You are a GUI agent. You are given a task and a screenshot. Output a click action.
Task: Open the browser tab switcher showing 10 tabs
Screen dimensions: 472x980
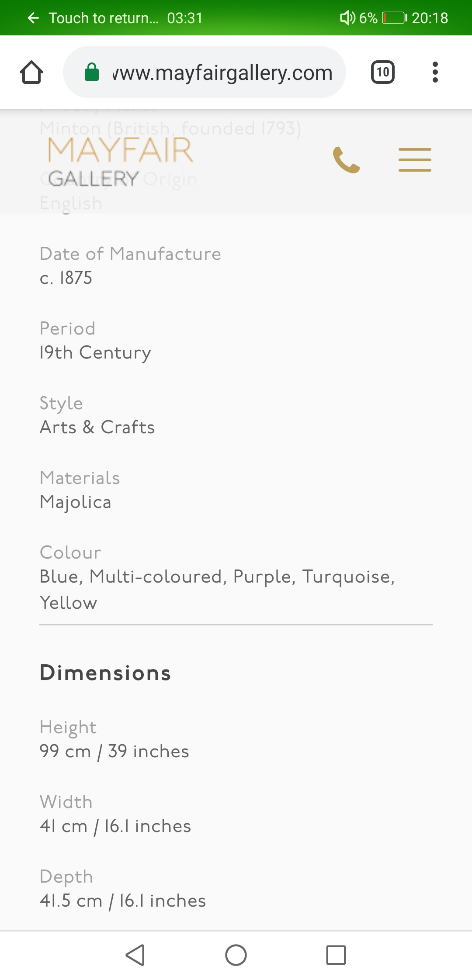(x=382, y=72)
